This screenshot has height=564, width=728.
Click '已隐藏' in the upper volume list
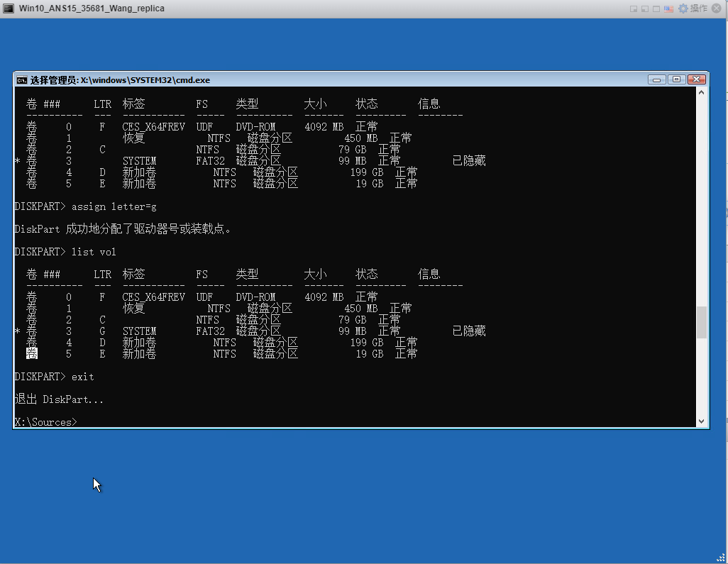[x=469, y=160]
